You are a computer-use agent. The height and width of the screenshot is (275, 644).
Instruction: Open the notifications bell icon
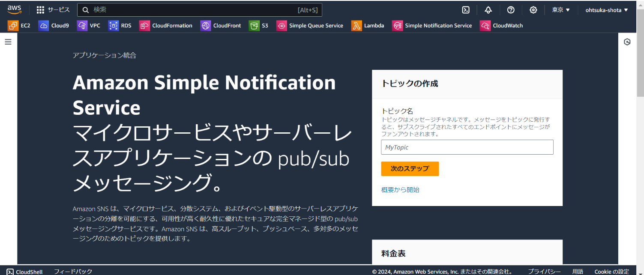[488, 9]
